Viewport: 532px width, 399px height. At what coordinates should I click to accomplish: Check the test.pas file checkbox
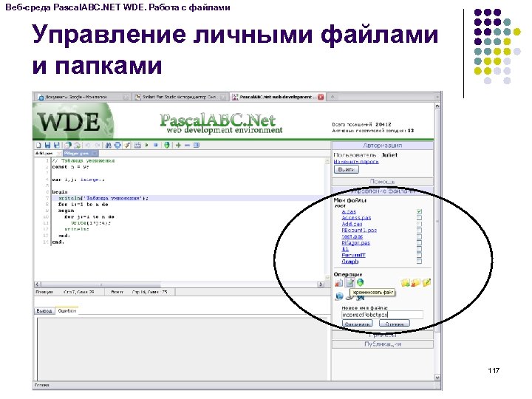click(420, 236)
